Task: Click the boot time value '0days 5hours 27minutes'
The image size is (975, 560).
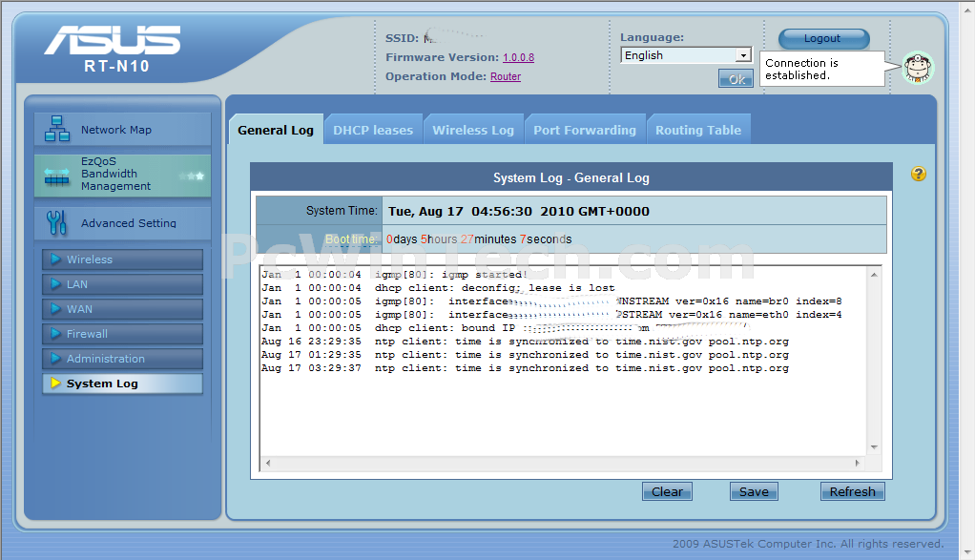Action: [x=479, y=239]
